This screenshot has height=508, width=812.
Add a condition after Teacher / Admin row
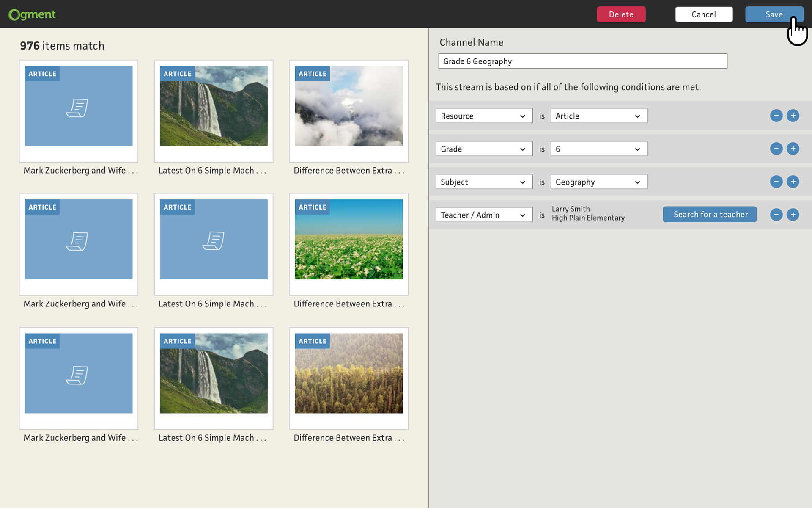pos(793,215)
